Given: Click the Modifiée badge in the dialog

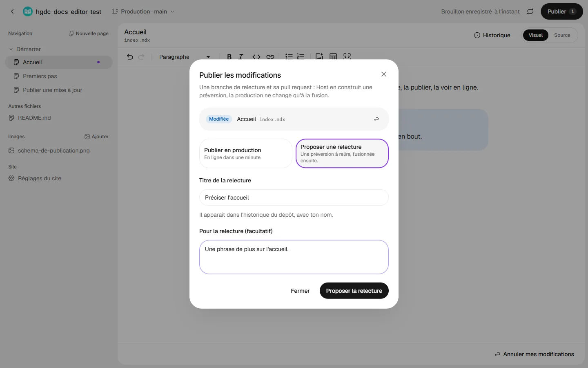Looking at the screenshot, I should pyautogui.click(x=219, y=119).
